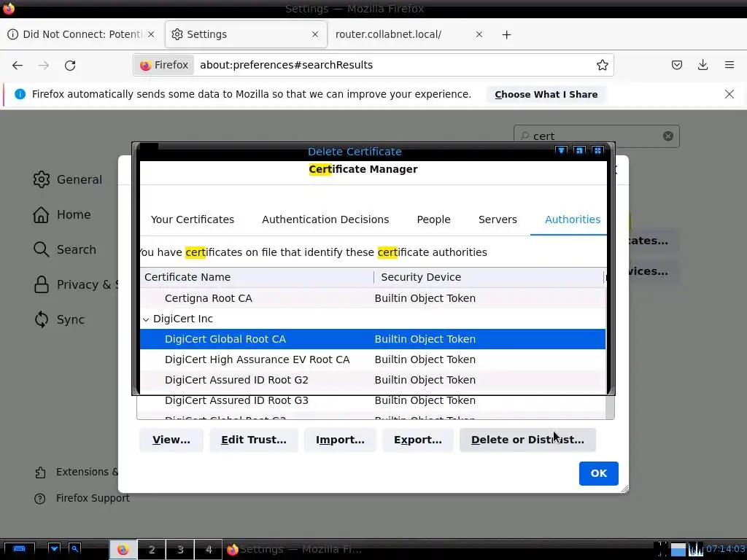The image size is (747, 560).
Task: Open General settings category
Action: [x=68, y=179]
